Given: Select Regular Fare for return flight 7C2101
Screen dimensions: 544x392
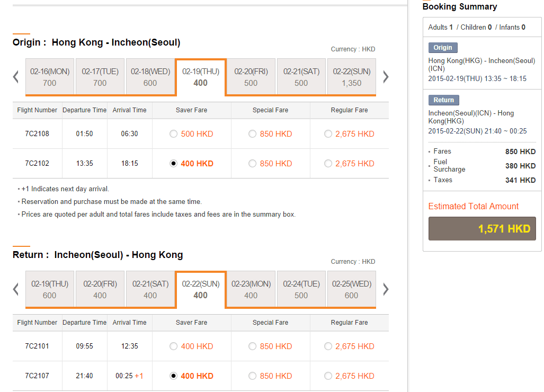Looking at the screenshot, I should (x=328, y=346).
